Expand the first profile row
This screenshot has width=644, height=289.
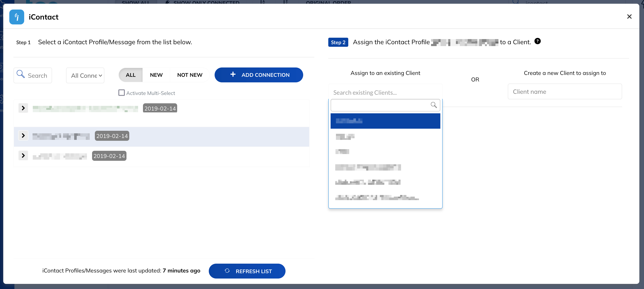tap(23, 108)
